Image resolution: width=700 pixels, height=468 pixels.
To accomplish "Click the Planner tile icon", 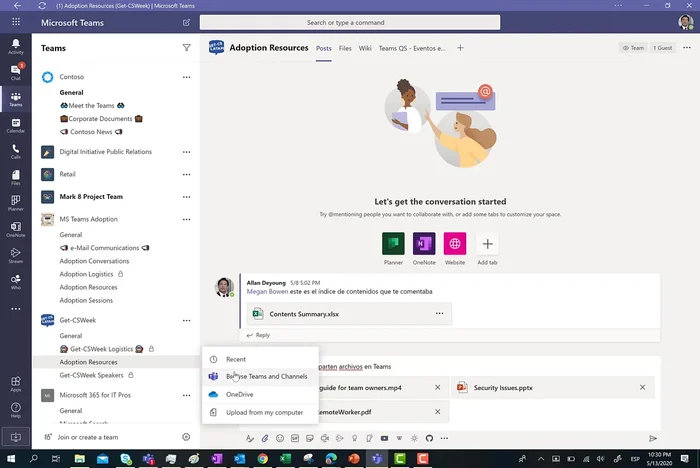I will coord(393,244).
